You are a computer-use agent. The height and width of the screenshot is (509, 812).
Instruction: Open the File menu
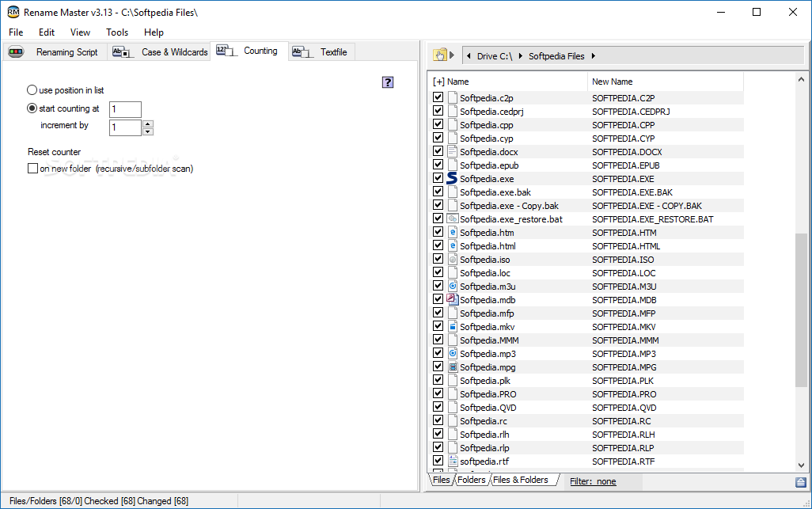tap(16, 32)
